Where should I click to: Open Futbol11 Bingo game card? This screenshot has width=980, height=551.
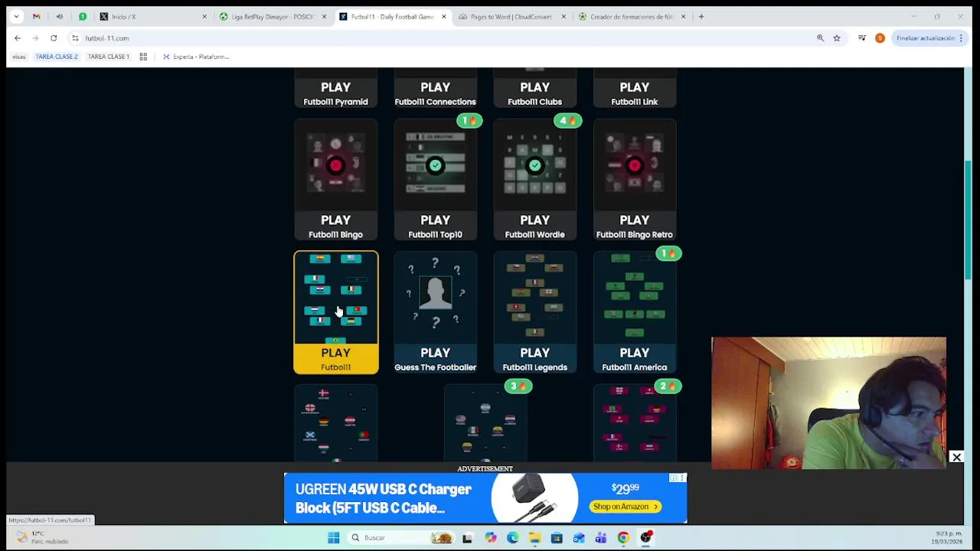click(336, 180)
